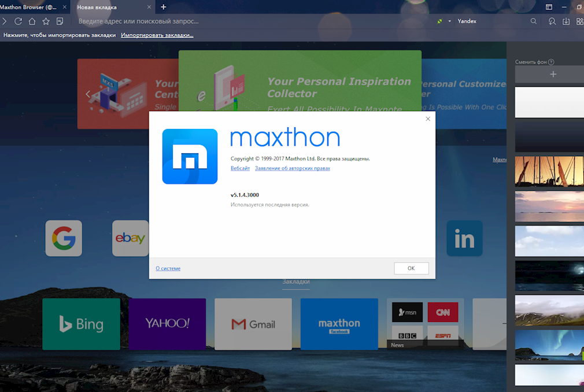Add a custom background with plus button
This screenshot has width=584, height=392.
(x=553, y=74)
